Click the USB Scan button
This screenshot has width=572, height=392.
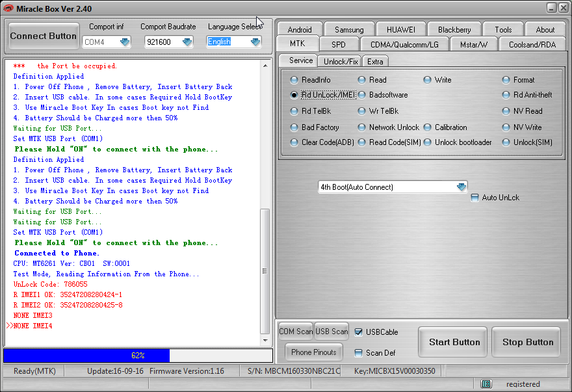331,331
